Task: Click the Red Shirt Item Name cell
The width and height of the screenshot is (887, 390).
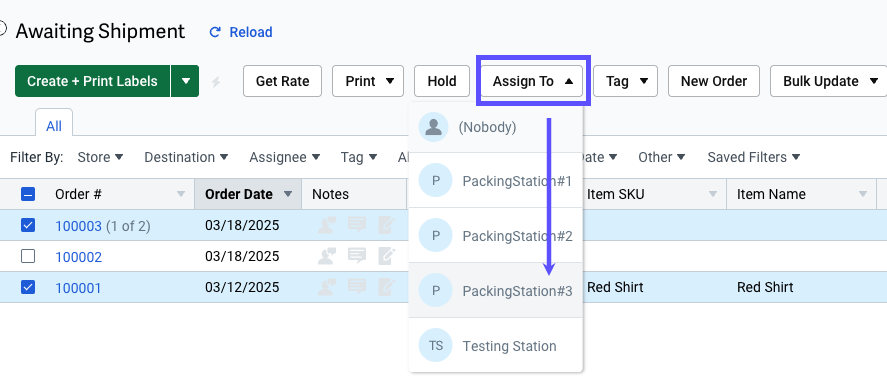Action: click(765, 287)
